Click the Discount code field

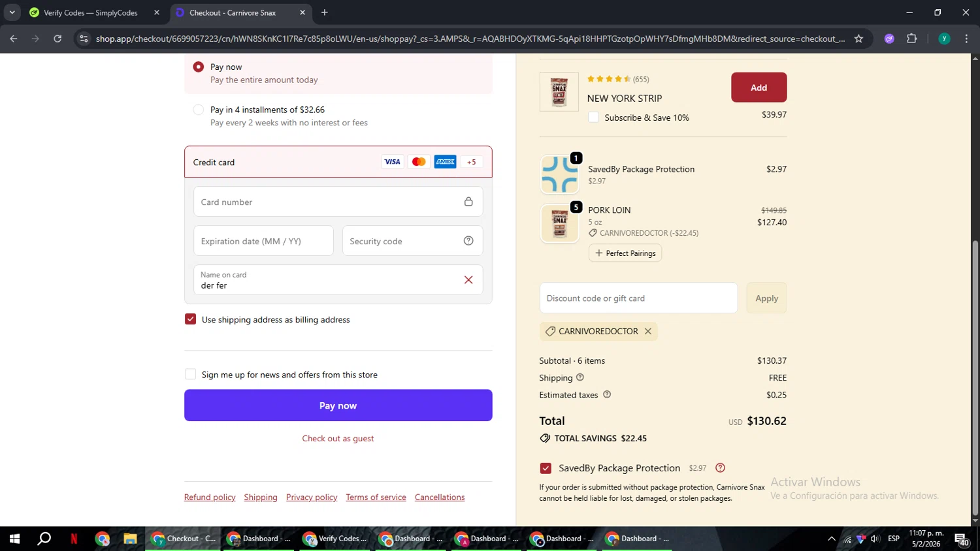click(638, 298)
